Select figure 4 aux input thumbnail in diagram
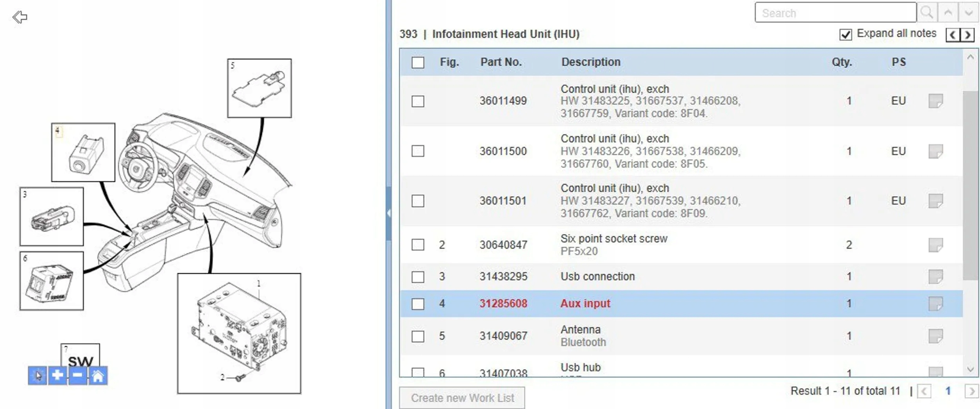Screen dimensions: 980x409 (x=83, y=152)
